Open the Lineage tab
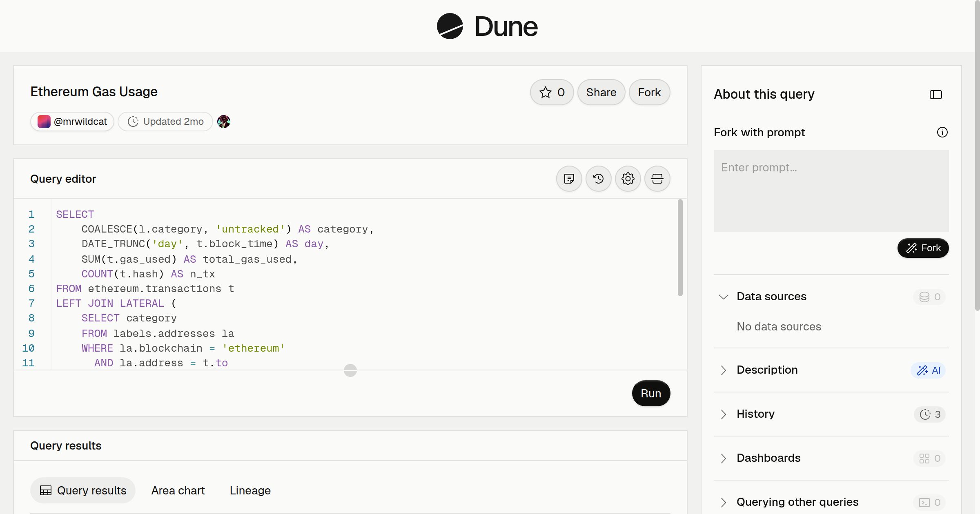This screenshot has height=514, width=980. [250, 490]
